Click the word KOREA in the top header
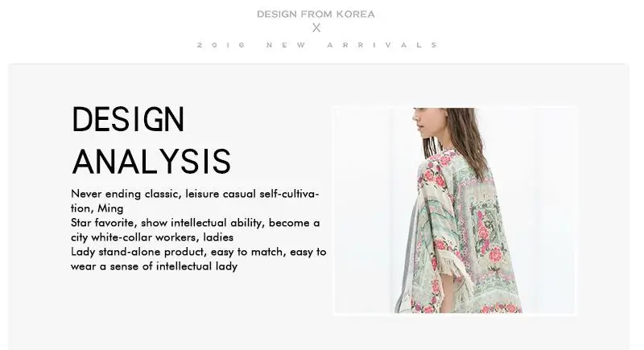Screen dimensions: 644x350 point(356,14)
